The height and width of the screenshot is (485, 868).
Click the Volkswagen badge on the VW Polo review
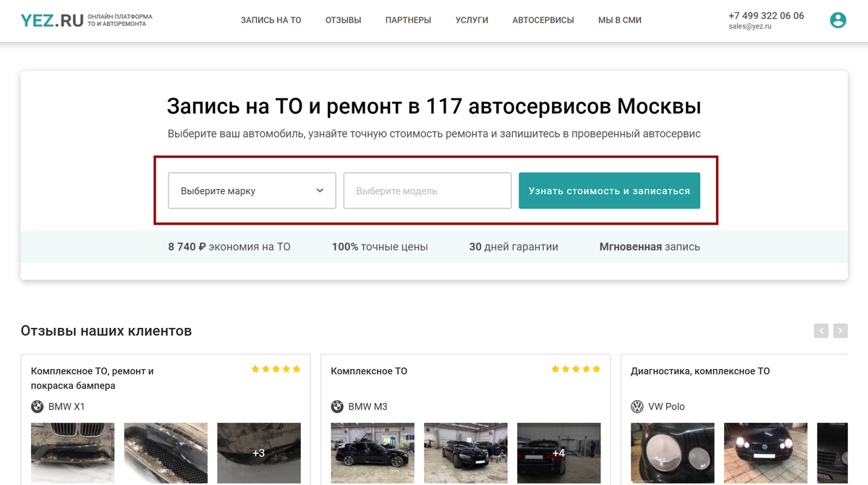tap(637, 406)
